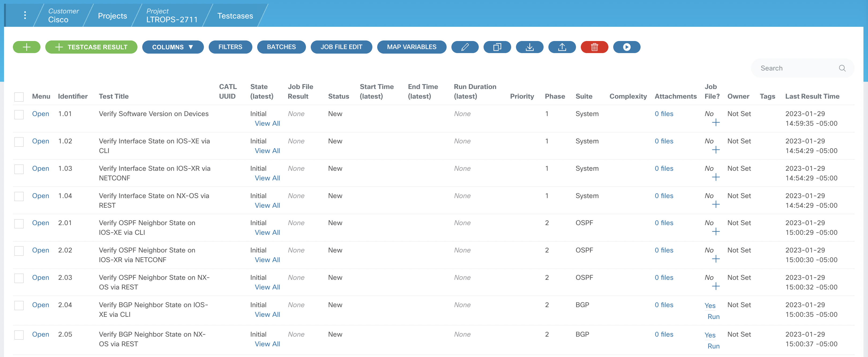Click the upload icon button
Image resolution: width=868 pixels, height=357 pixels.
(x=562, y=47)
